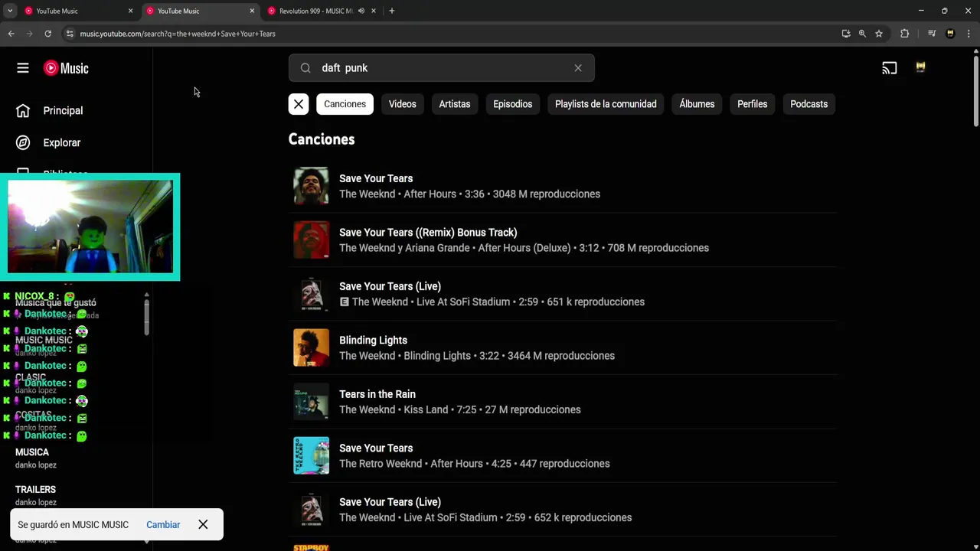Click the cast to TV icon

click(889, 68)
